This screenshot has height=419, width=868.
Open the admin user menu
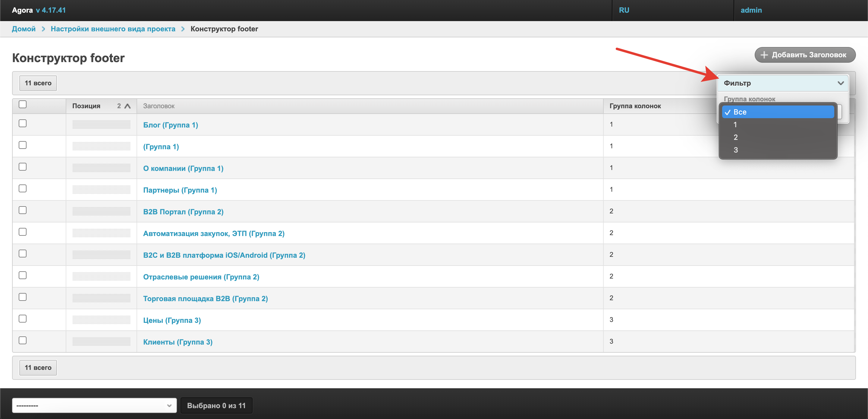(x=751, y=10)
